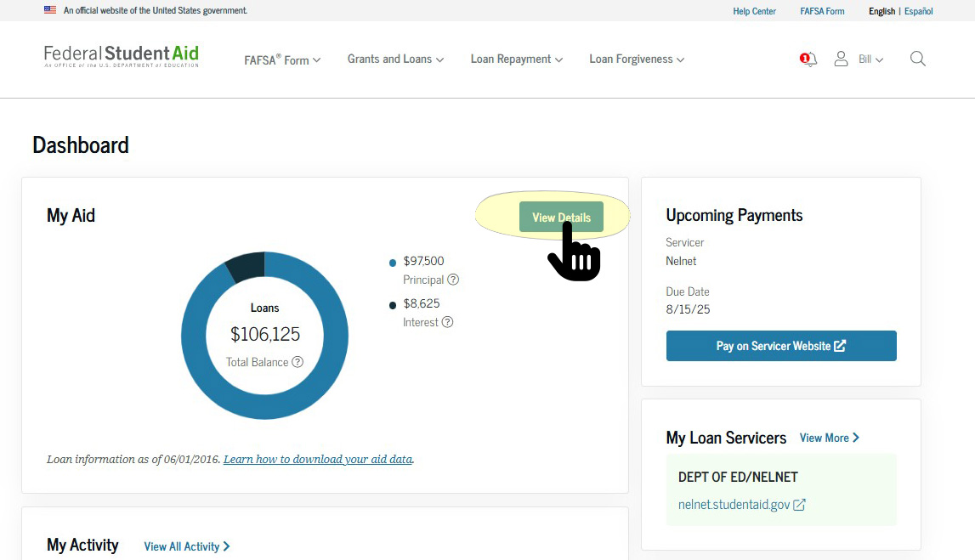Image resolution: width=975 pixels, height=560 pixels.
Task: Click Pay on Servicer Website button
Action: click(x=780, y=346)
